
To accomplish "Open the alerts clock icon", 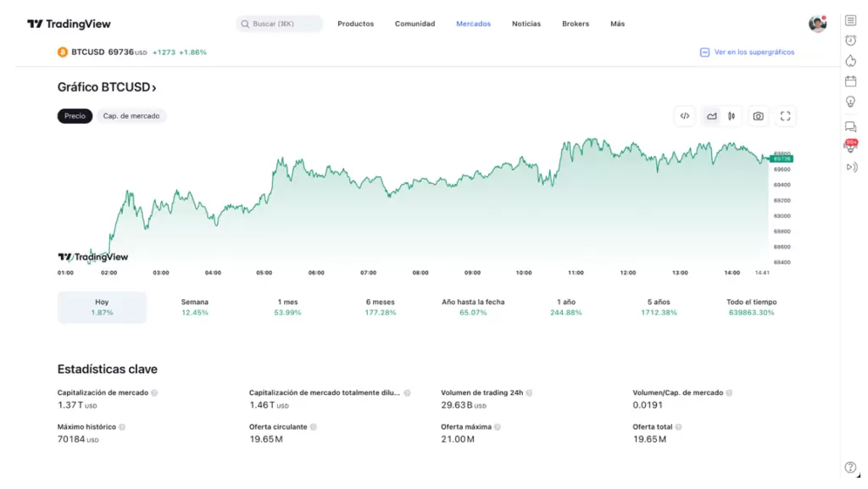I will tap(851, 41).
